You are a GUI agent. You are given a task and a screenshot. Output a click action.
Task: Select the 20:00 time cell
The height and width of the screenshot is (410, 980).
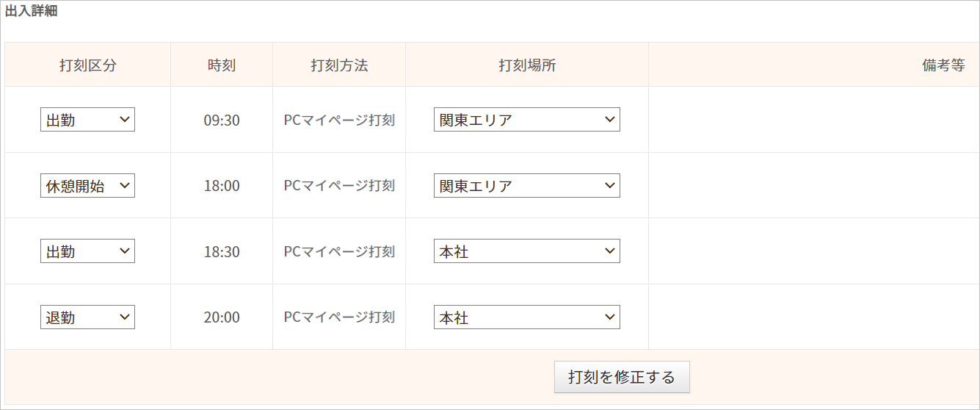222,317
